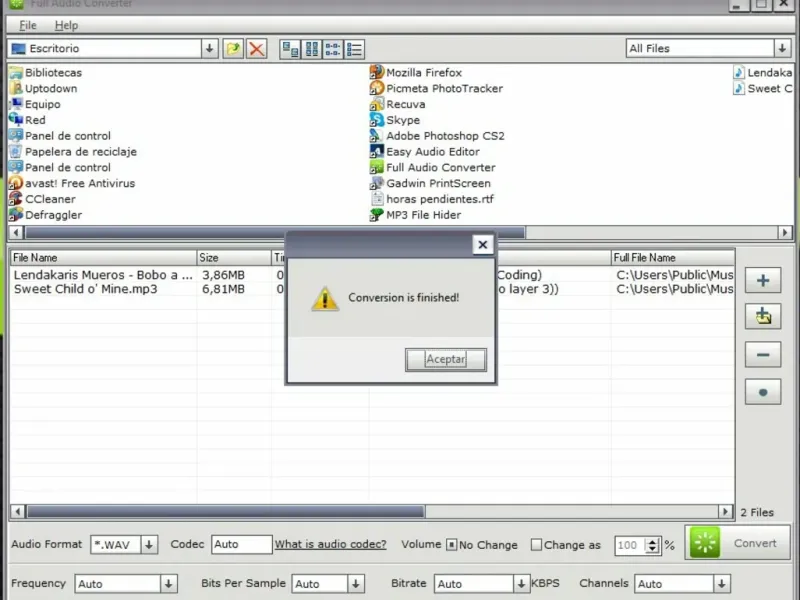Click the volume percentage stepper arrows
Viewport: 800px width, 600px height.
(x=652, y=545)
